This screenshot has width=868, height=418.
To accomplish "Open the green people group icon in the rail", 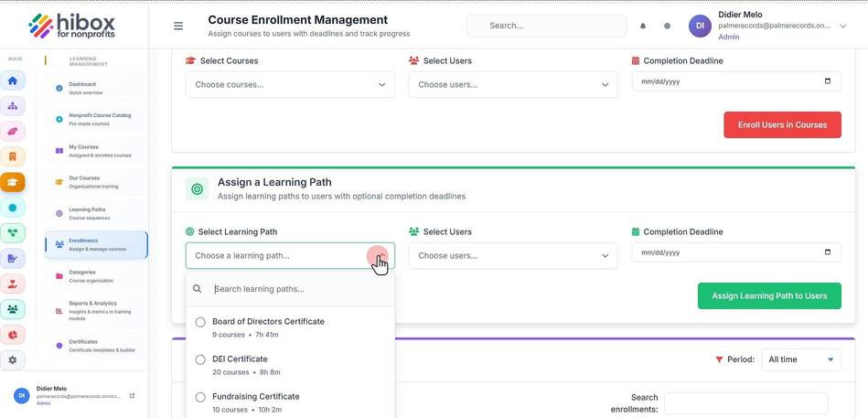I will click(x=12, y=309).
